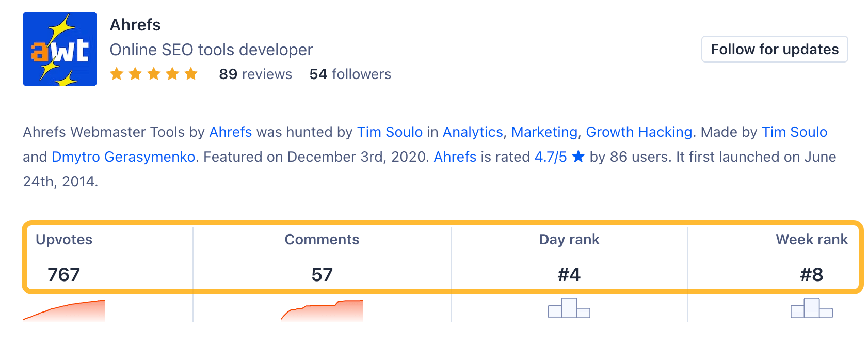The width and height of the screenshot is (868, 343).
Task: Open the Dmytro Gerasymenko profile link
Action: point(123,157)
